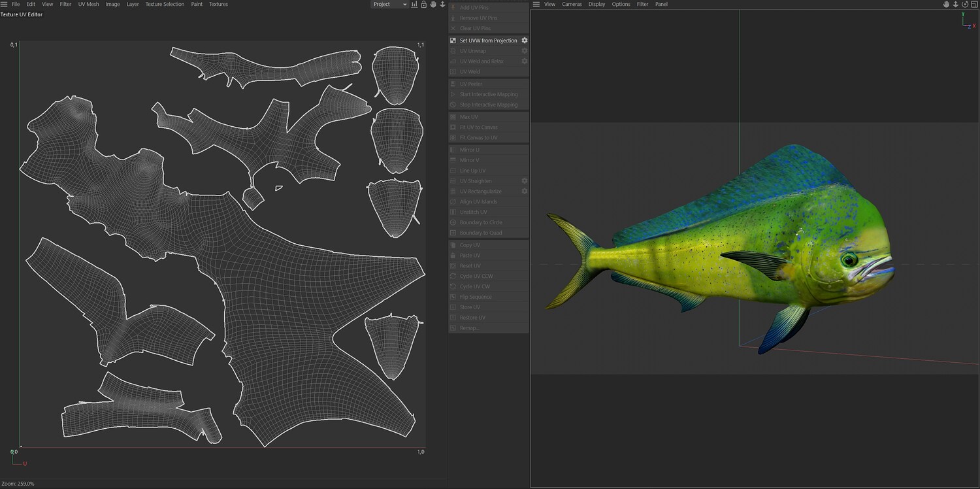The image size is (980, 489).
Task: Click the pan hand icon in 3D viewport
Action: tap(945, 5)
